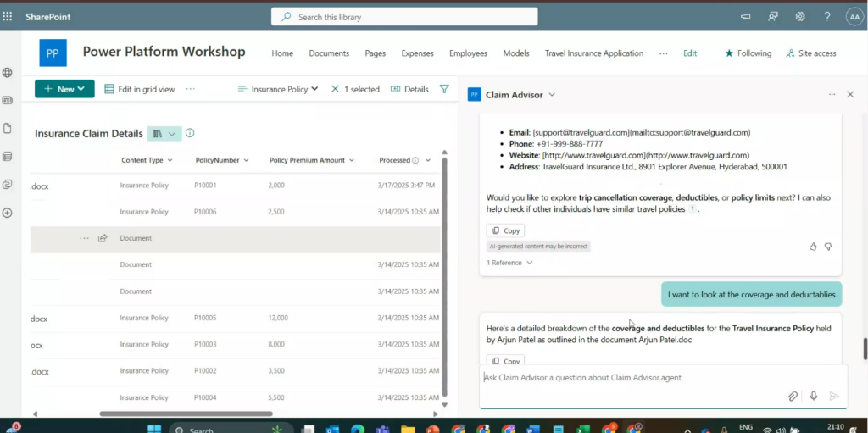Open Pages in site navigation
The width and height of the screenshot is (868, 433).
(376, 53)
